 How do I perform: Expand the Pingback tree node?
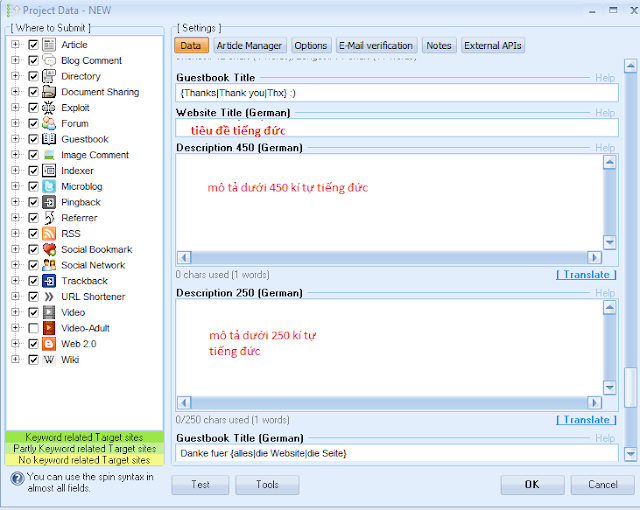pos(16,202)
